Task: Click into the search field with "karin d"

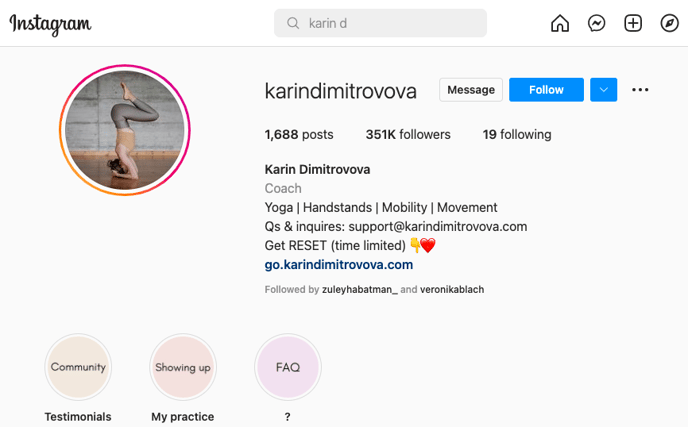Action: tap(380, 23)
